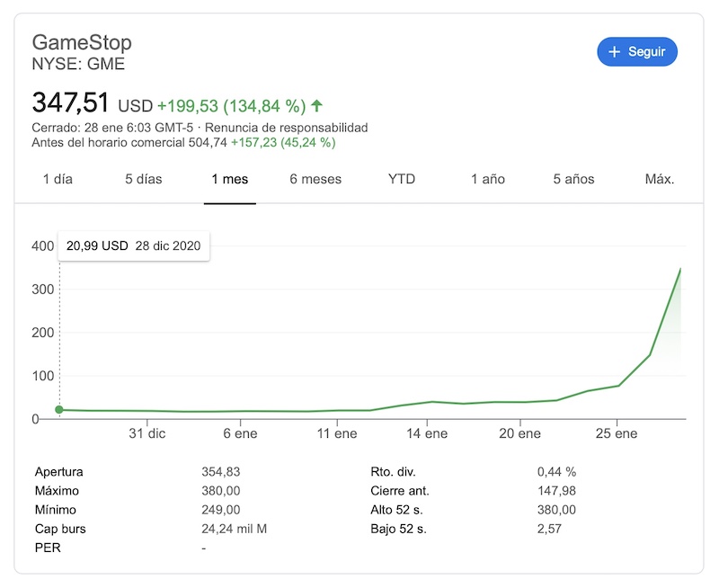Click the Cierre ant. value 147,98
The height and width of the screenshot is (588, 719).
pos(556,491)
